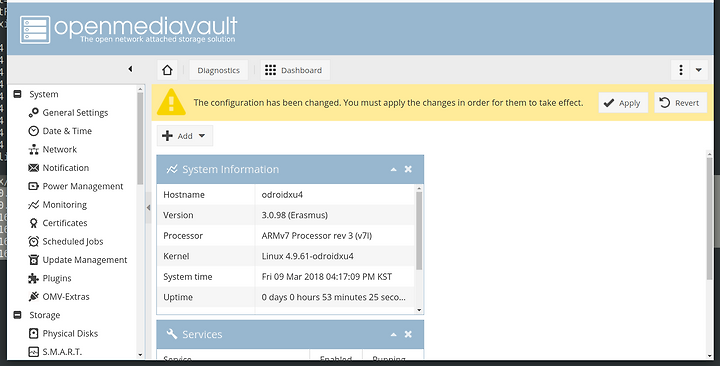Open Monitoring tree item
Image resolution: width=720 pixels, height=366 pixels.
(65, 204)
